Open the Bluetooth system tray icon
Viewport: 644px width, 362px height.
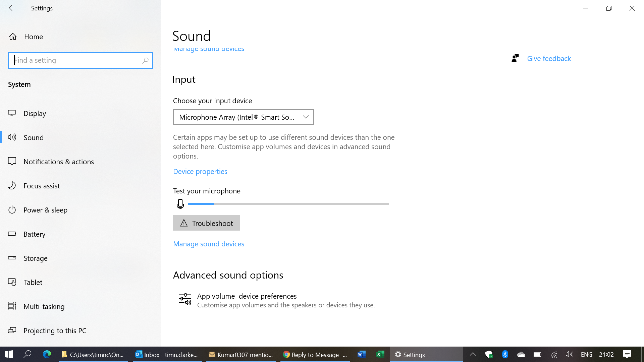point(505,354)
